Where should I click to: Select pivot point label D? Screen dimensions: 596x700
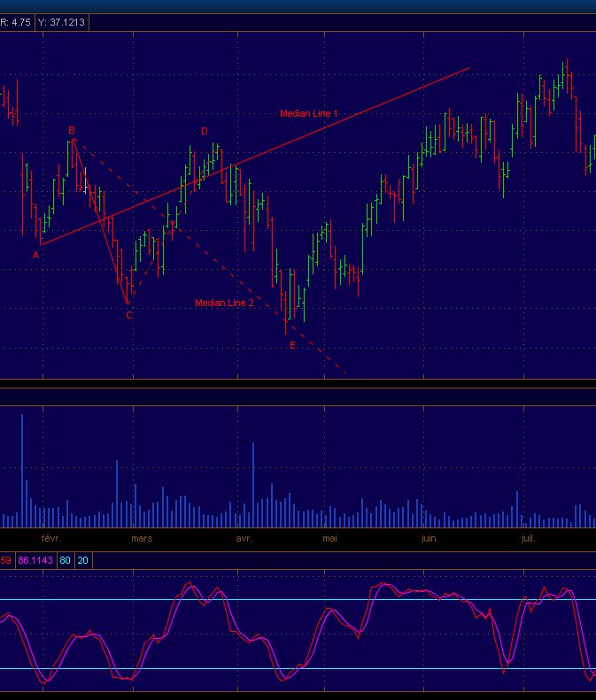205,131
